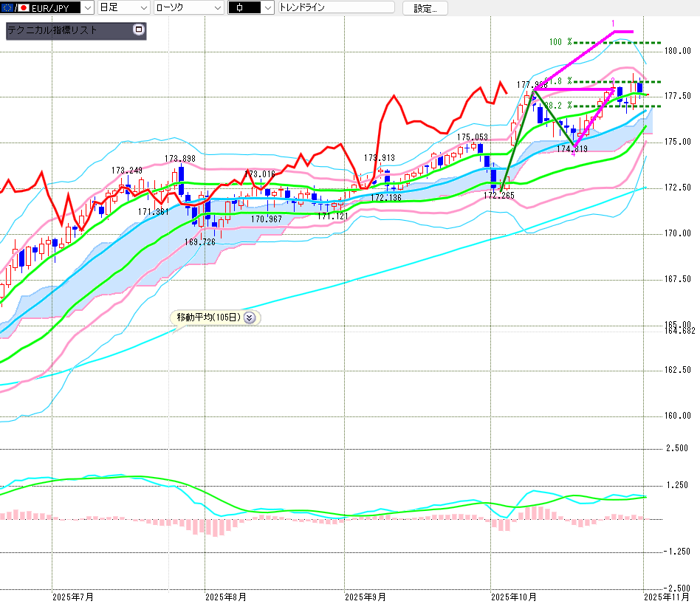The width and height of the screenshot is (700, 604).
Task: Select the 100 % Fibonacci level label
Action: 560,42
